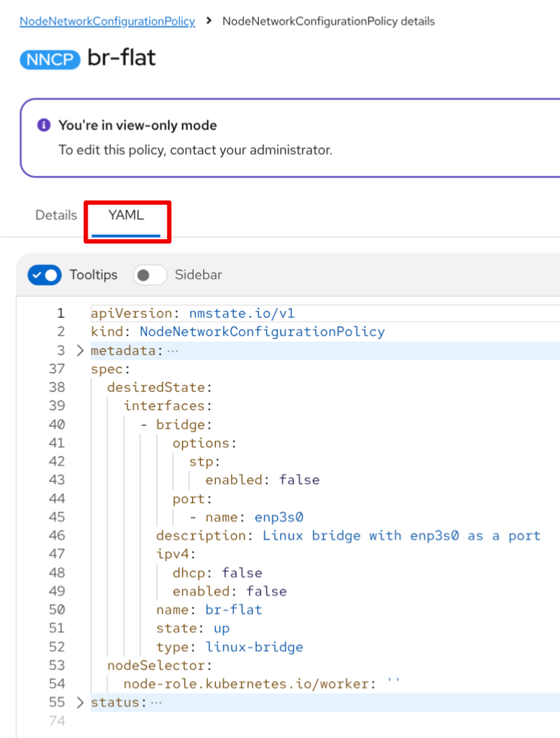This screenshot has width=560, height=738.
Task: Expand the collapsed metadata section
Action: [x=80, y=350]
